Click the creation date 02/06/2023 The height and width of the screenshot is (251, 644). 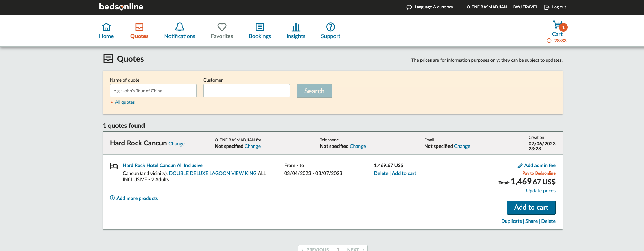pos(542,144)
